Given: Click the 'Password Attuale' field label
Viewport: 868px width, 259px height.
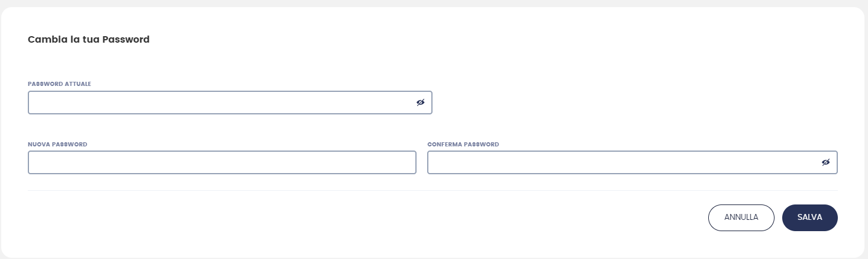Looking at the screenshot, I should [x=59, y=84].
